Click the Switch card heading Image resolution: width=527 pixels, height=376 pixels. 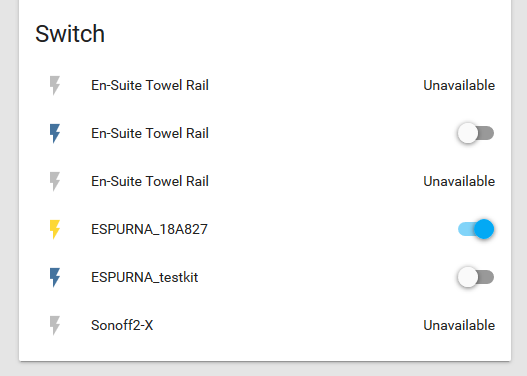point(70,34)
